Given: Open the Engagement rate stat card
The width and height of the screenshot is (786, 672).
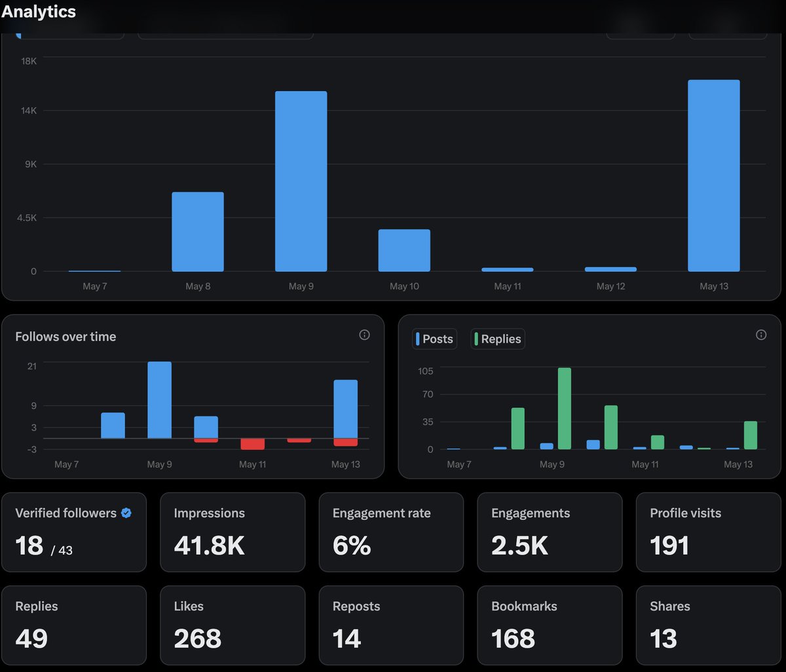Looking at the screenshot, I should point(391,532).
